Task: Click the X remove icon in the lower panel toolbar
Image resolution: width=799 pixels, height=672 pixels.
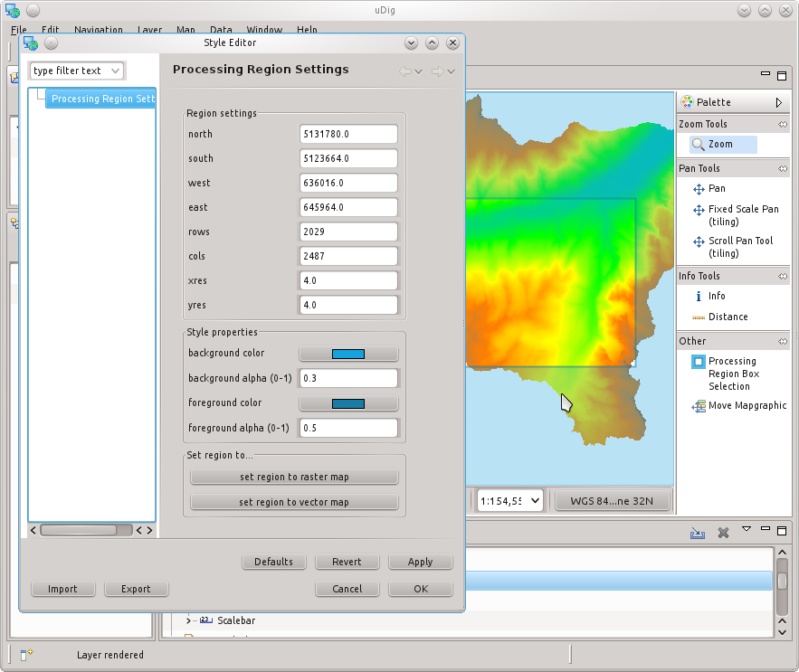Action: pos(723,533)
